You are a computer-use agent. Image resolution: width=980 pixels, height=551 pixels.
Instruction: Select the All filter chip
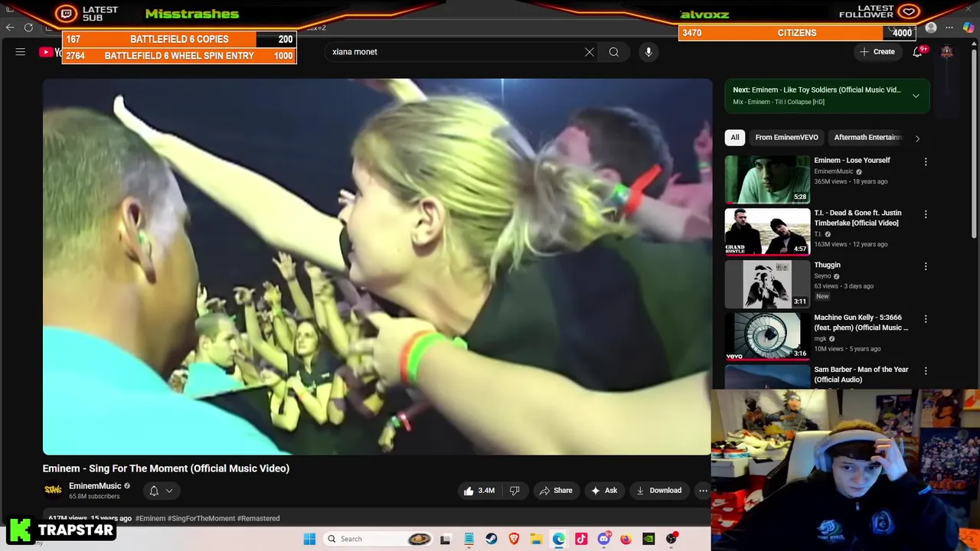tap(735, 138)
